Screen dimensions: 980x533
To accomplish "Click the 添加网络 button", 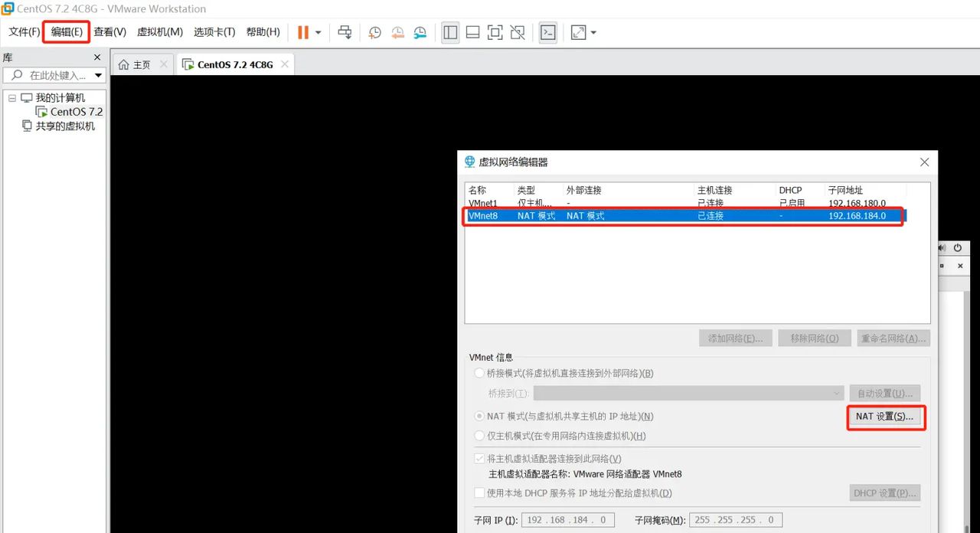I will (x=735, y=338).
